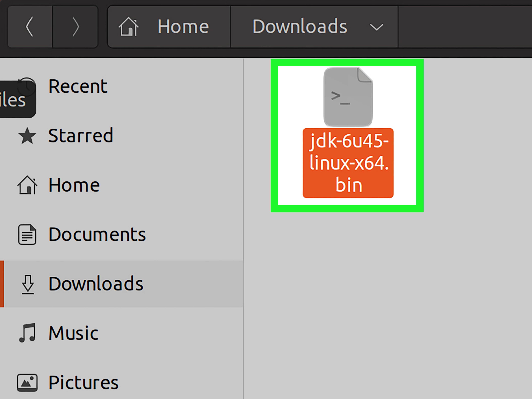Select the script file icon for jdk-6u45
Viewport: 532px width, 399px height.
pos(348,97)
